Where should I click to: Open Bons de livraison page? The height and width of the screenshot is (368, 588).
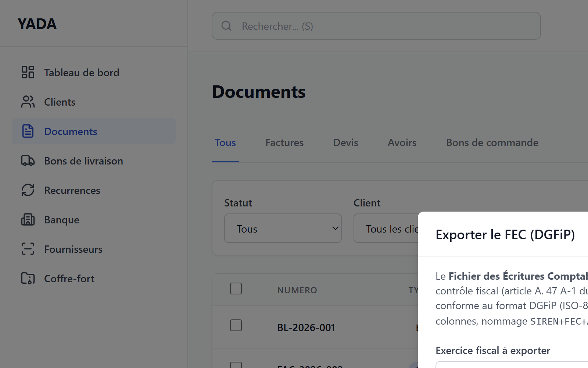click(x=94, y=161)
